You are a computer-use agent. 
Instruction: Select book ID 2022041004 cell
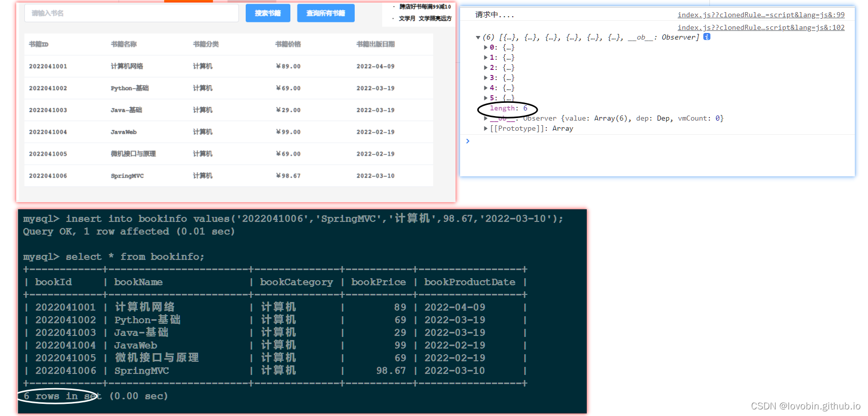(48, 132)
